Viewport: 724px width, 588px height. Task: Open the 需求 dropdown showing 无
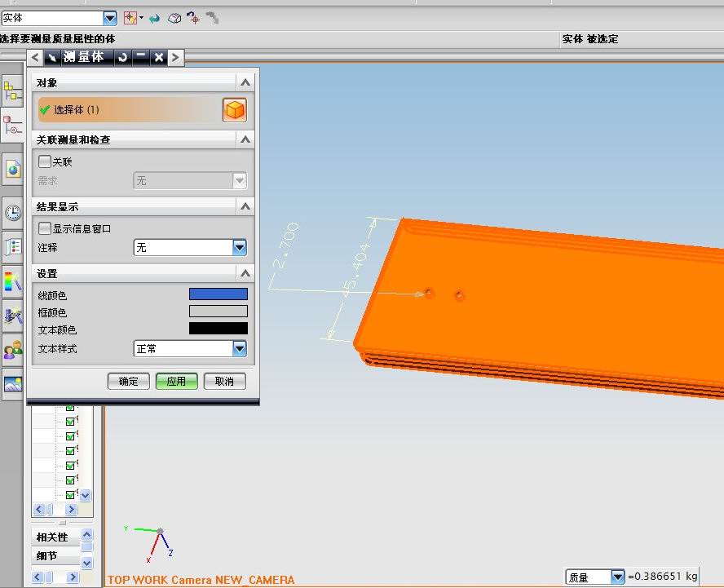(190, 180)
